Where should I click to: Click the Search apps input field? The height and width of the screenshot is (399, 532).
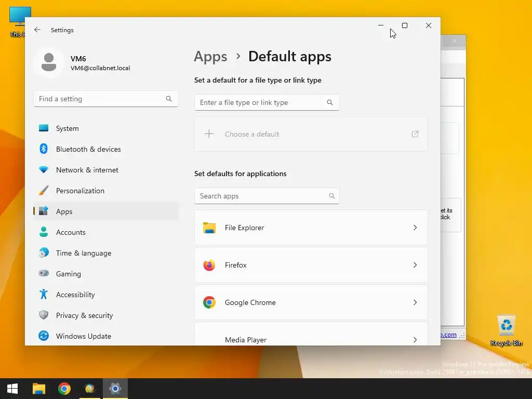[x=267, y=196]
